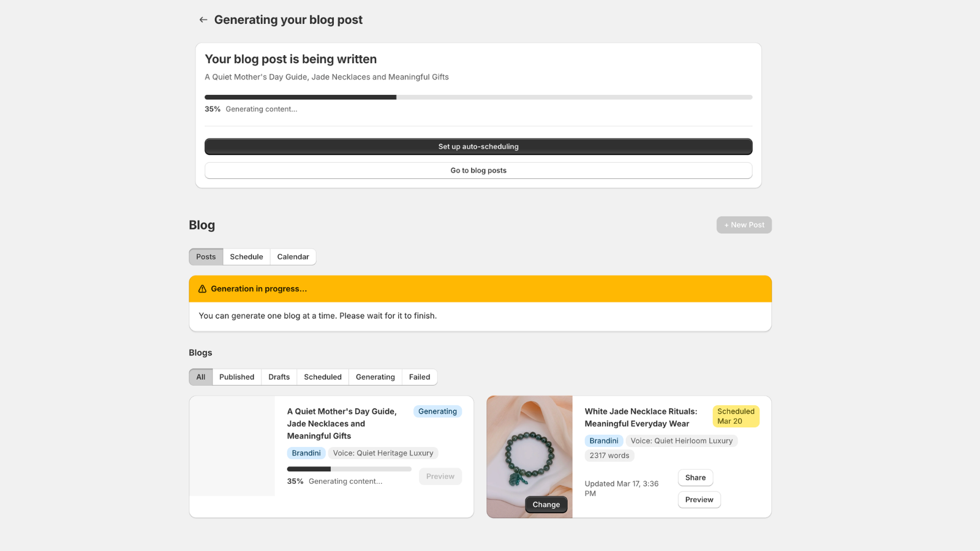Switch to the Posts tab
Image resolution: width=980 pixels, height=551 pixels.
tap(206, 257)
